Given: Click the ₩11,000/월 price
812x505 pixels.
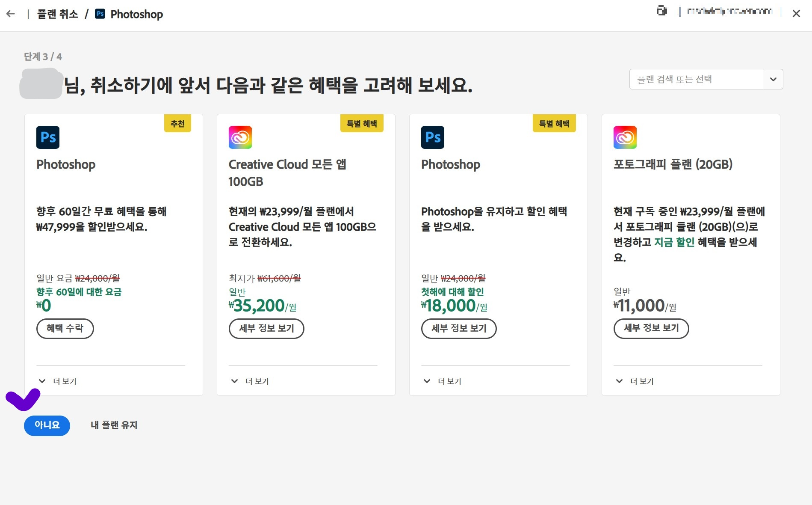Looking at the screenshot, I should [x=645, y=306].
